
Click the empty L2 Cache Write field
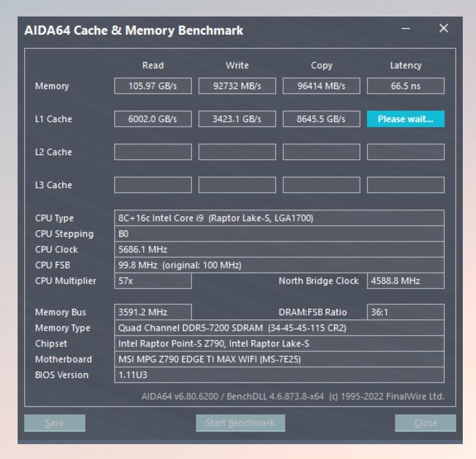click(x=237, y=152)
